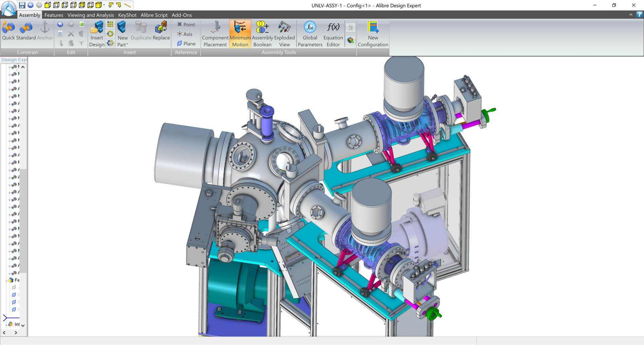Image resolution: width=644 pixels, height=345 pixels.
Task: Open the Viewing and Analysis tab
Action: tap(90, 15)
